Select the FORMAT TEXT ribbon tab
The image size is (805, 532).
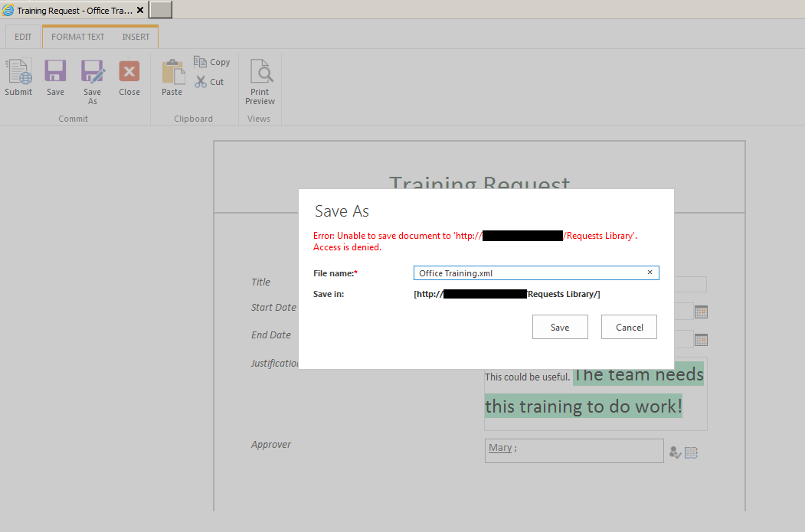pos(78,37)
